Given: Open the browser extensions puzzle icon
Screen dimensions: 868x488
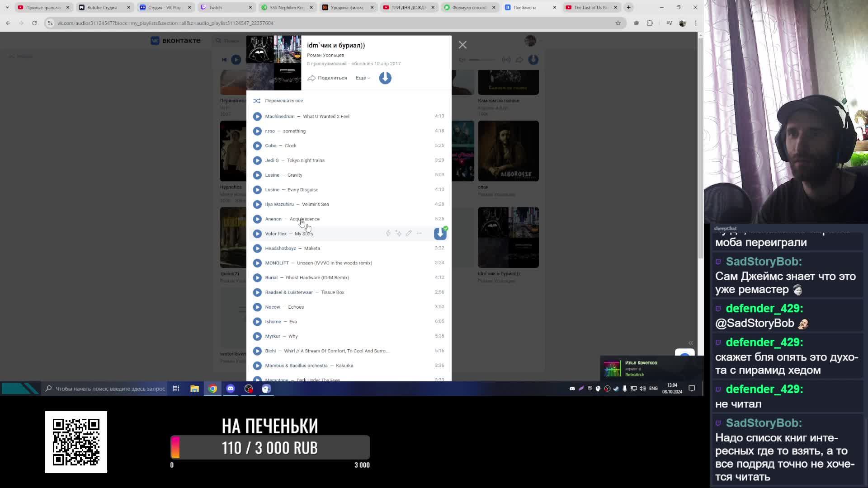Looking at the screenshot, I should [650, 23].
